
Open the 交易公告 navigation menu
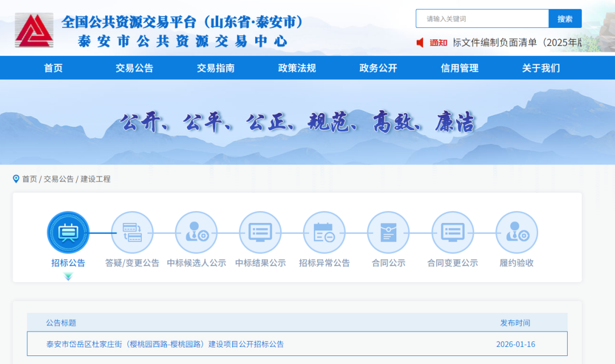click(x=134, y=68)
